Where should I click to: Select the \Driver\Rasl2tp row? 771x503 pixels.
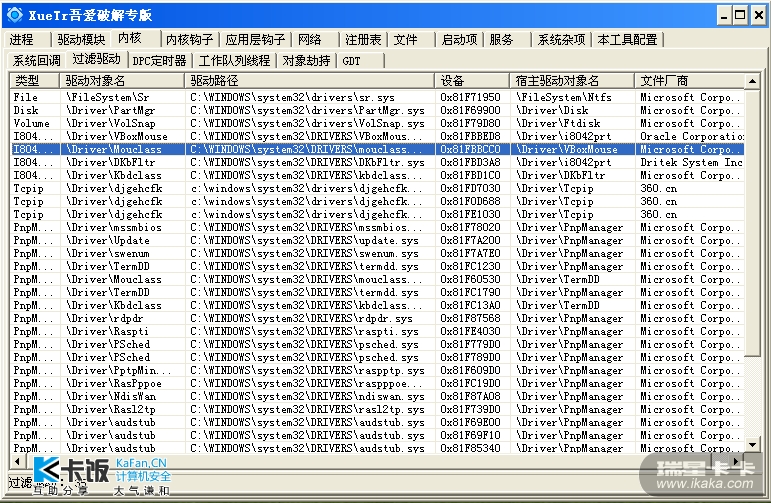(x=377, y=409)
